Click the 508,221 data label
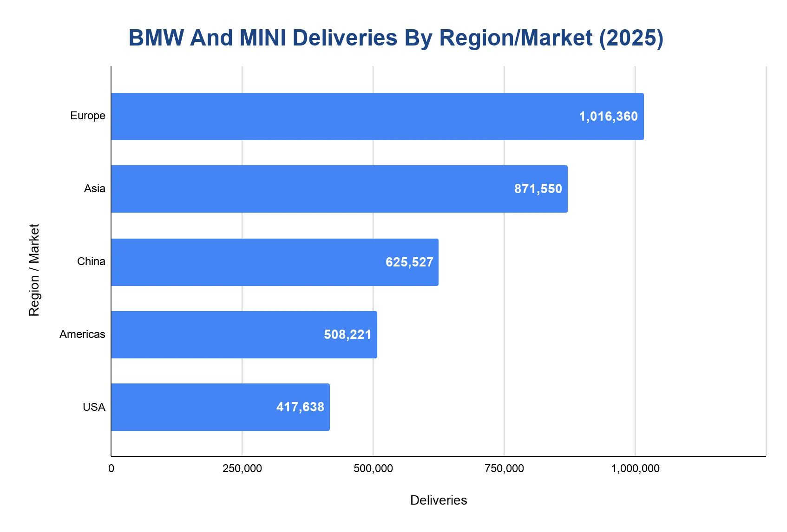 click(348, 335)
